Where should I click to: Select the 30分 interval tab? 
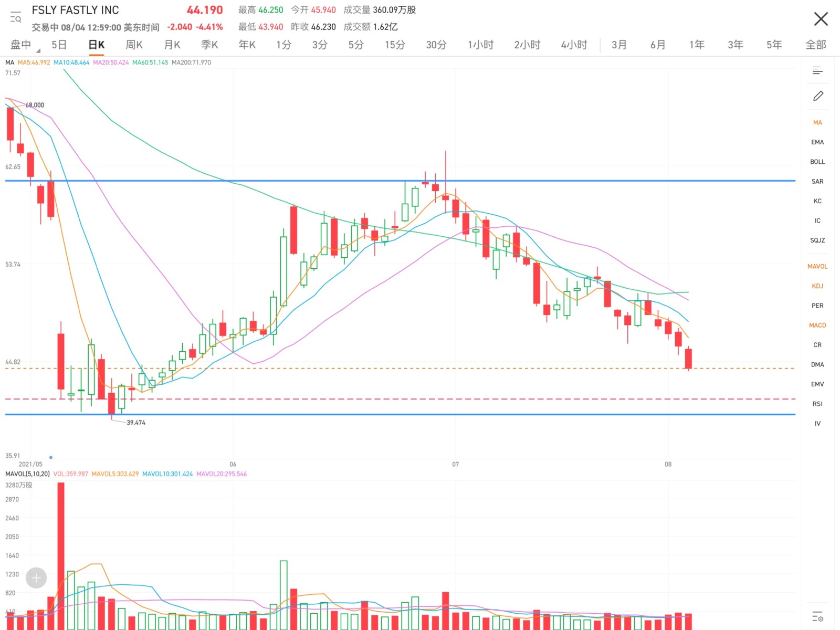(x=436, y=45)
